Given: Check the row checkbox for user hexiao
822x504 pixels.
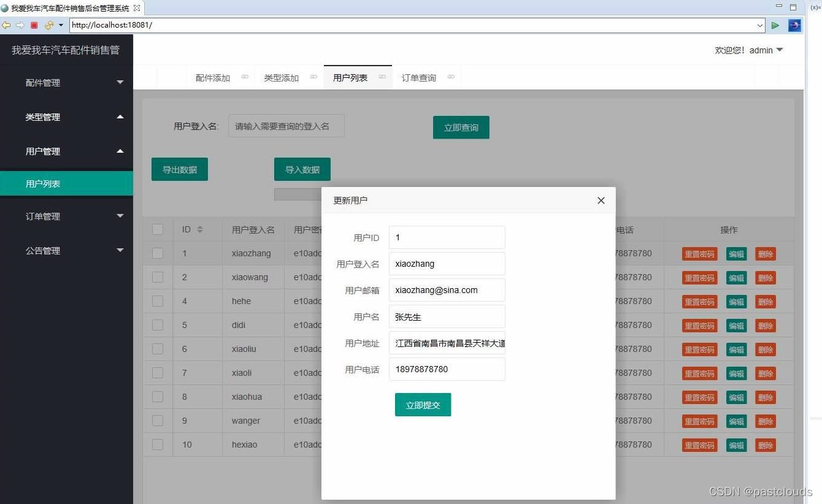Looking at the screenshot, I should (158, 445).
